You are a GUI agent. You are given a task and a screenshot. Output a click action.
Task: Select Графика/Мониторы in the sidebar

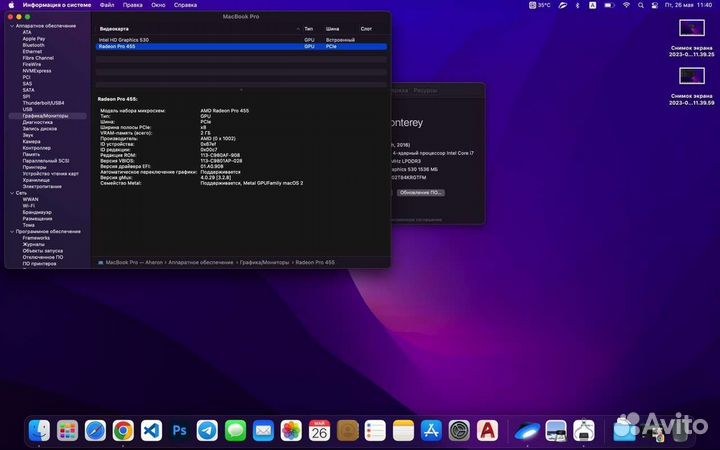pyautogui.click(x=47, y=116)
